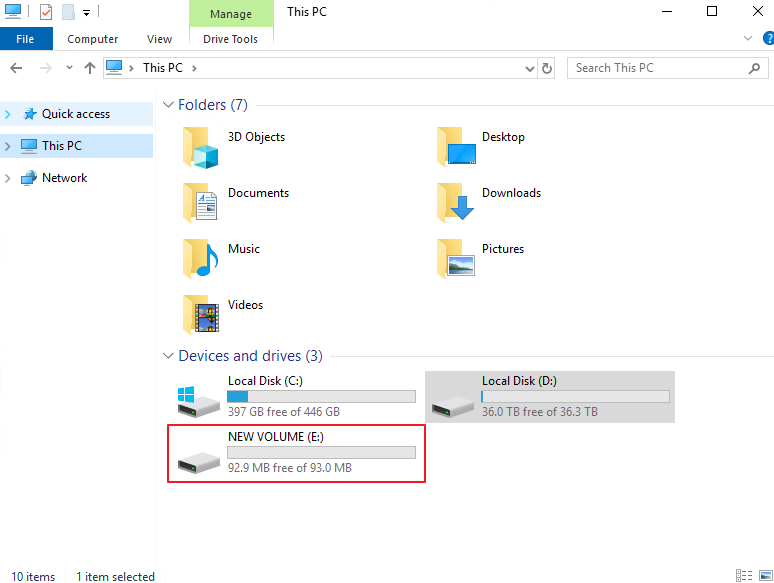The width and height of the screenshot is (774, 583).
Task: Select the Pictures folder icon
Action: click(x=456, y=258)
